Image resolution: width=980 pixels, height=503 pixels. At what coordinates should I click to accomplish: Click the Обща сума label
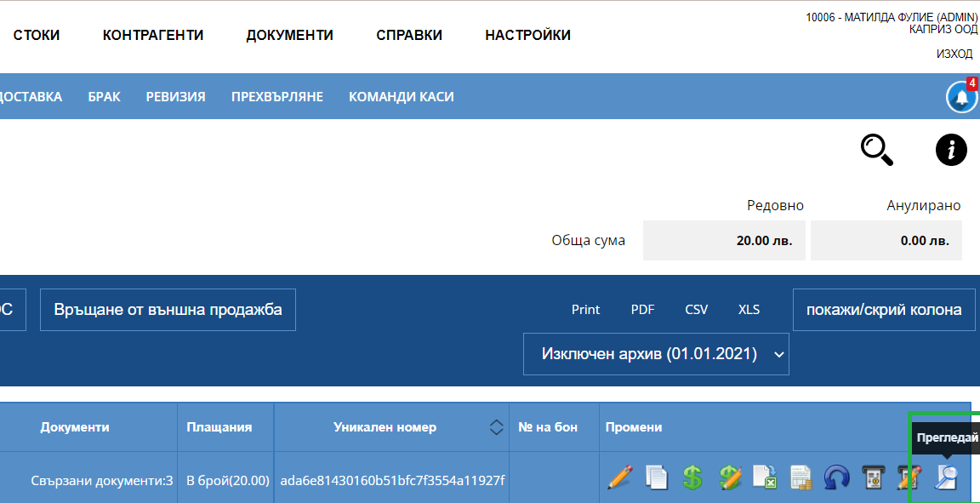(588, 240)
